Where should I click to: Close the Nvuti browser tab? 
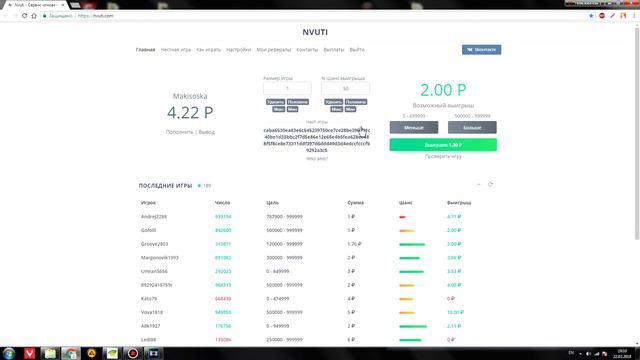click(62, 5)
